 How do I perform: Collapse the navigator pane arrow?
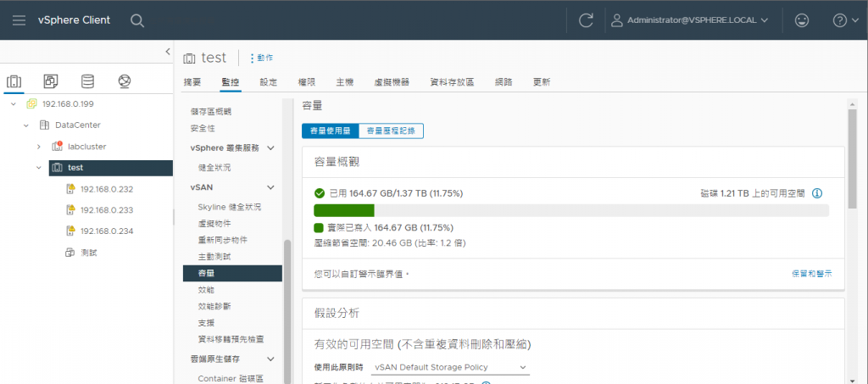point(168,52)
